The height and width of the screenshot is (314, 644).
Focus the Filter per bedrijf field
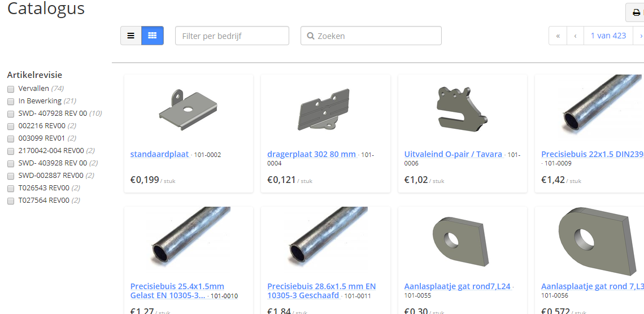pyautogui.click(x=232, y=36)
